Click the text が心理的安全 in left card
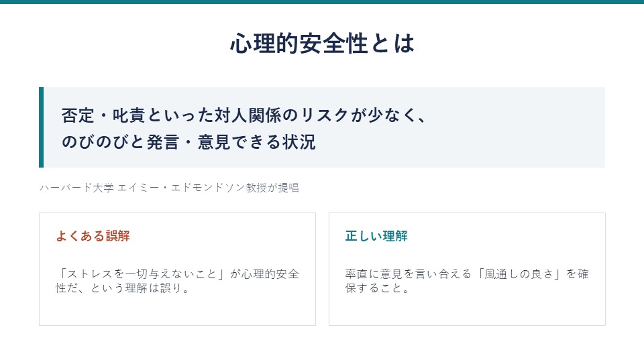The width and height of the screenshot is (644, 362). [x=264, y=274]
